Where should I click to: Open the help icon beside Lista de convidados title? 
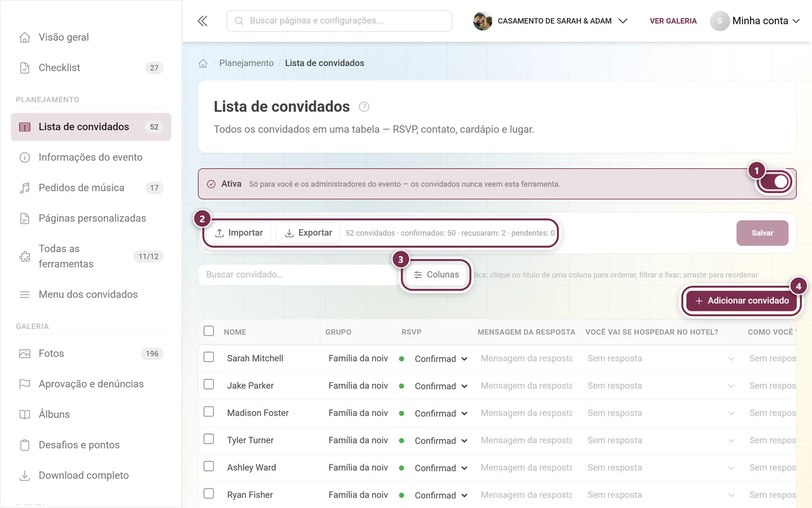pos(364,107)
